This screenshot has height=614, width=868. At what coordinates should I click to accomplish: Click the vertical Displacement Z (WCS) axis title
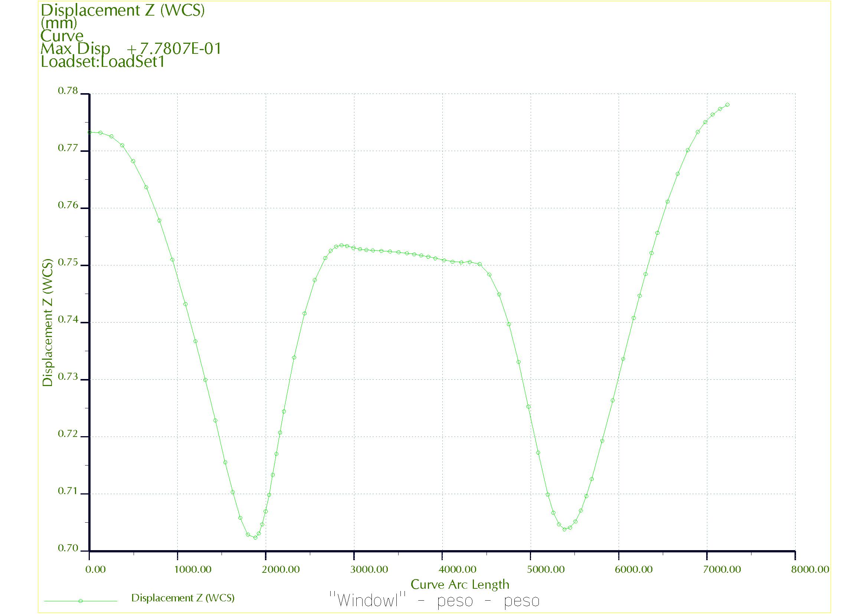(48, 322)
